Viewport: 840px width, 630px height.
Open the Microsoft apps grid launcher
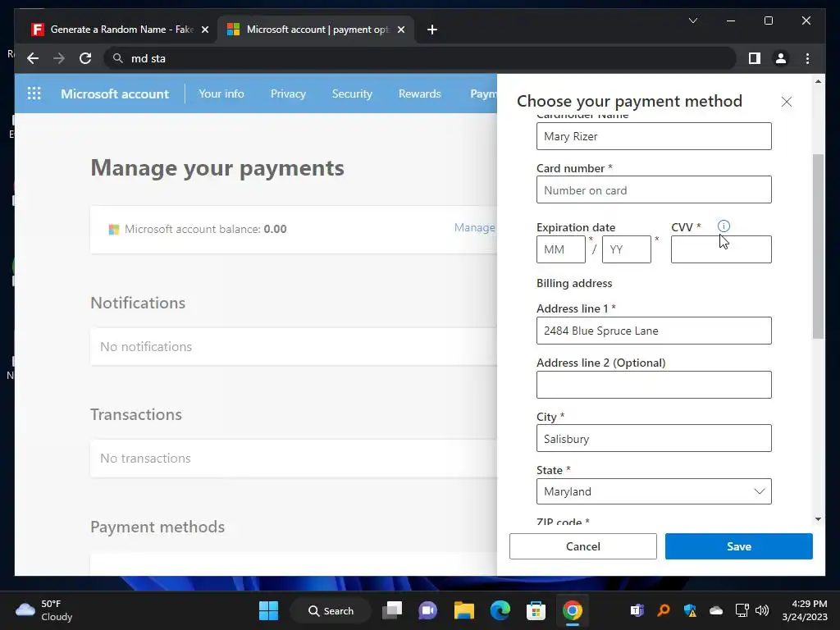34,94
